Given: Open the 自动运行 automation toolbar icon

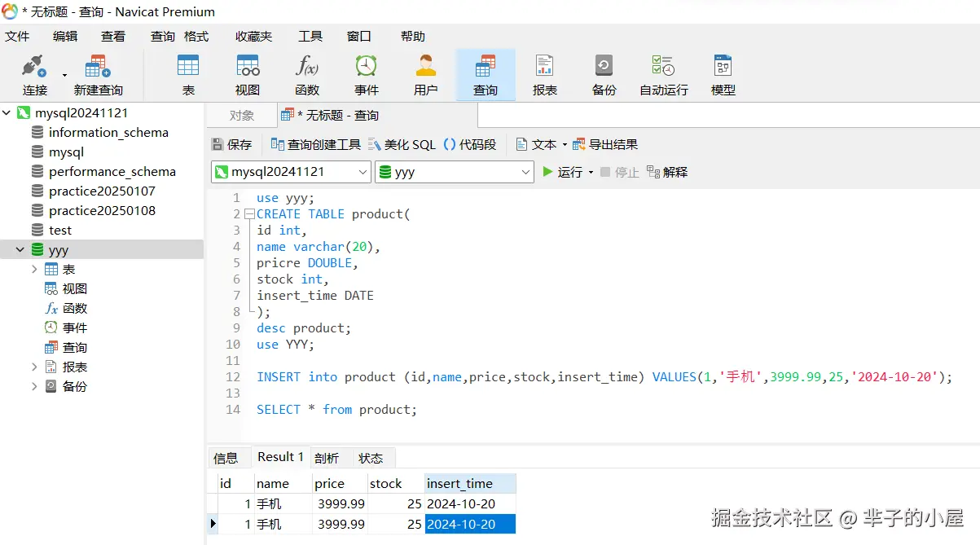Looking at the screenshot, I should (x=664, y=75).
